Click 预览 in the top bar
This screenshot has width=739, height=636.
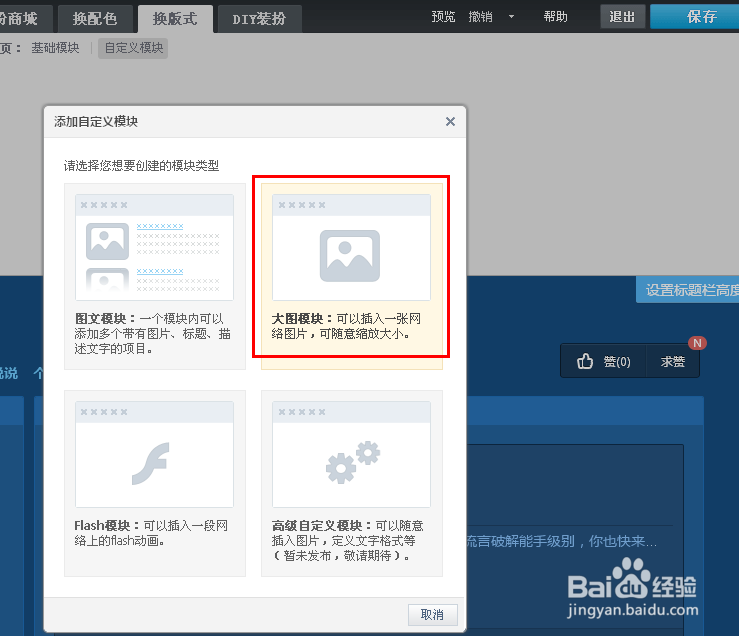click(x=443, y=17)
